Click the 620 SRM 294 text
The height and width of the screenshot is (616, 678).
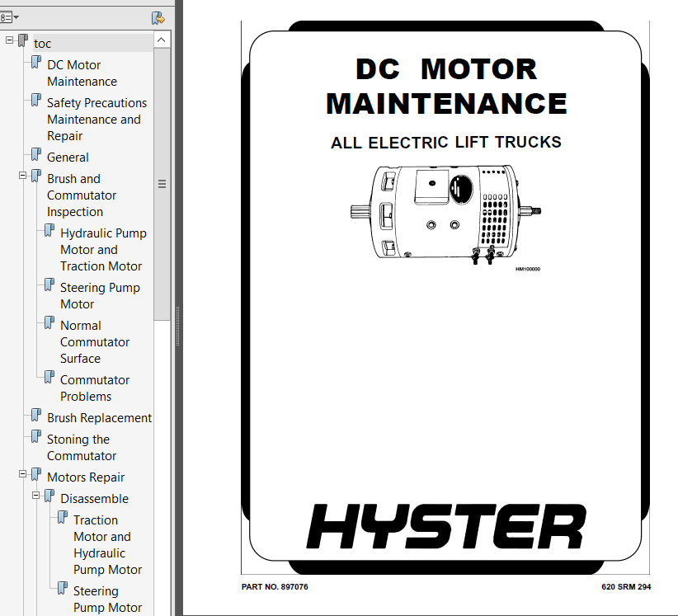(x=626, y=586)
